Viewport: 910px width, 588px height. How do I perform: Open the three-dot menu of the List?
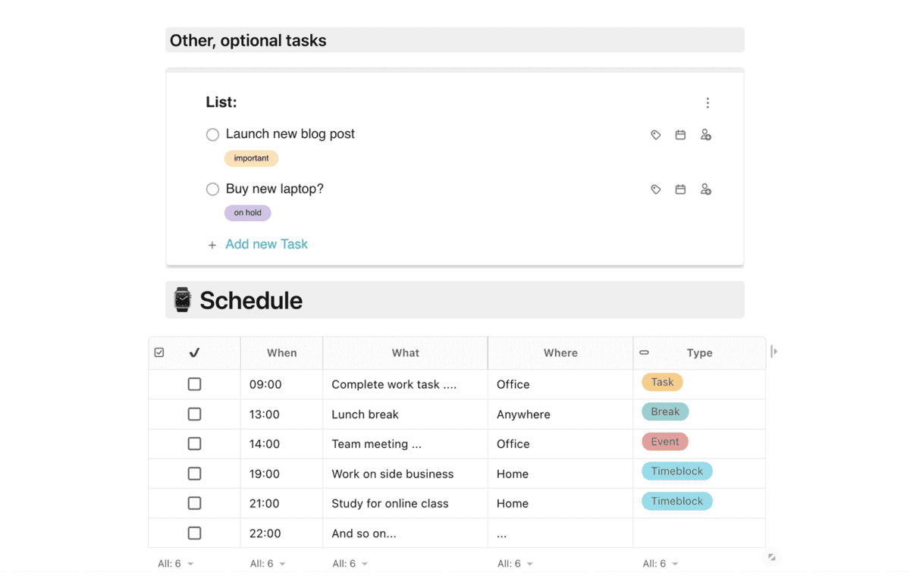[x=708, y=103]
